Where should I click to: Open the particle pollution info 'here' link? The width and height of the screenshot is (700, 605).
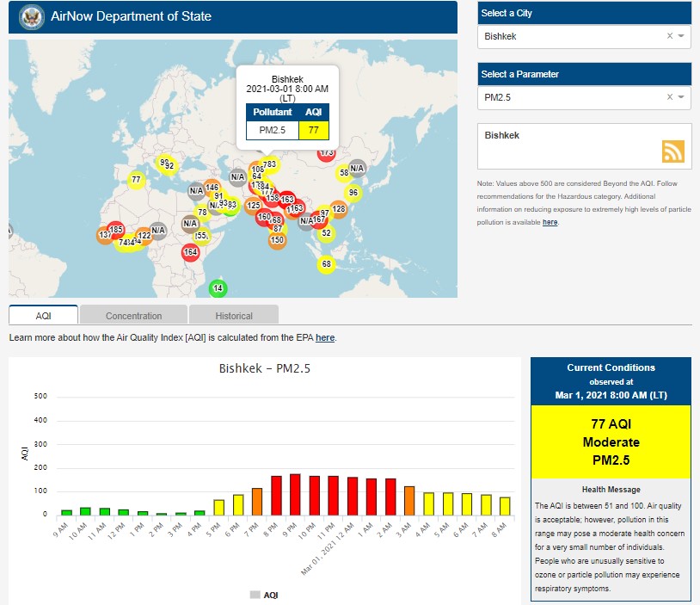tap(550, 222)
